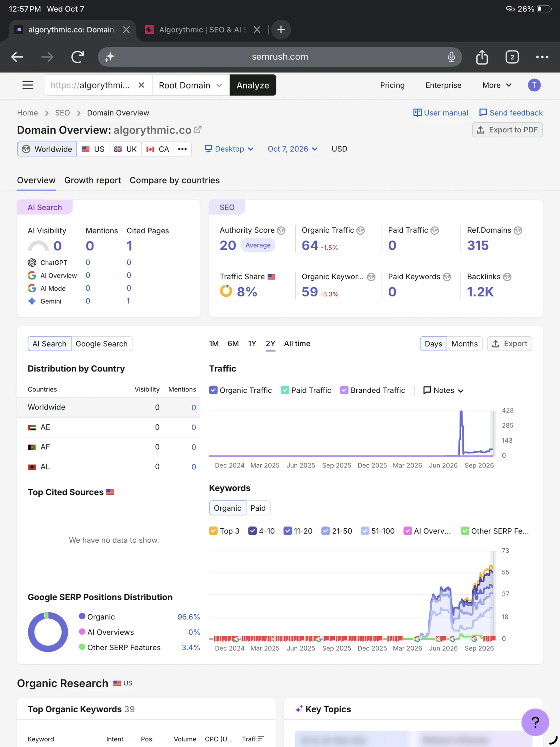Tap the microphone icon in address bar
560x747 pixels.
coord(451,57)
